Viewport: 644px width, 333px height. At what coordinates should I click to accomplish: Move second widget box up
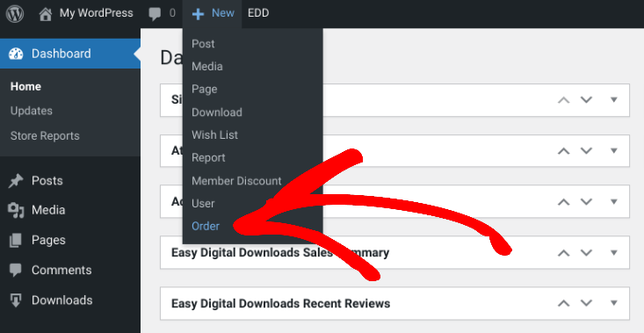click(x=563, y=151)
